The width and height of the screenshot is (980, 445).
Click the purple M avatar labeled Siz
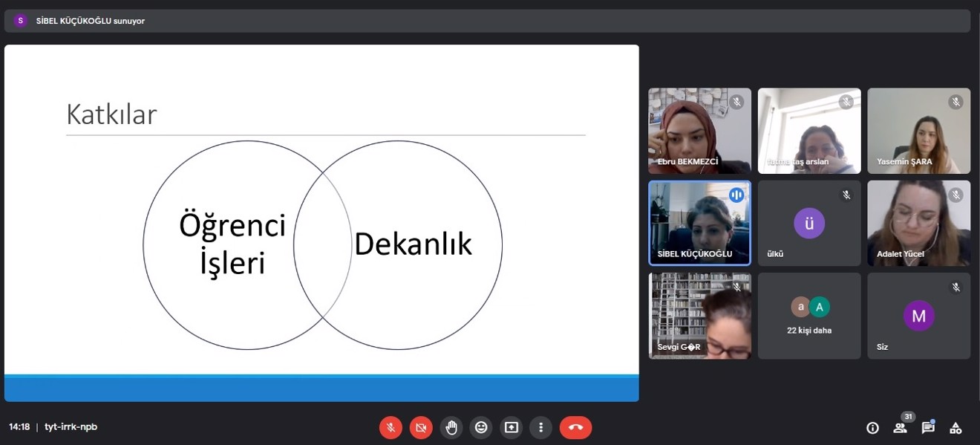tap(918, 316)
